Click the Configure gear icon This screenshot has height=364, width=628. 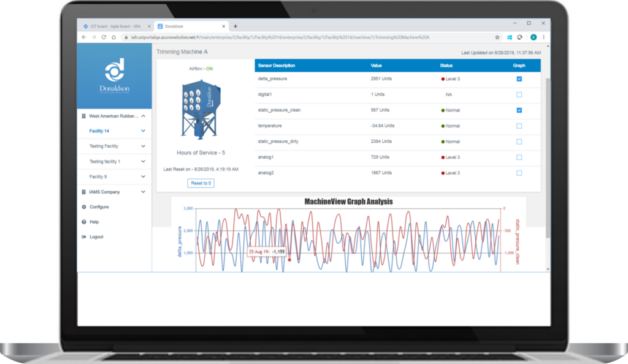(84, 207)
